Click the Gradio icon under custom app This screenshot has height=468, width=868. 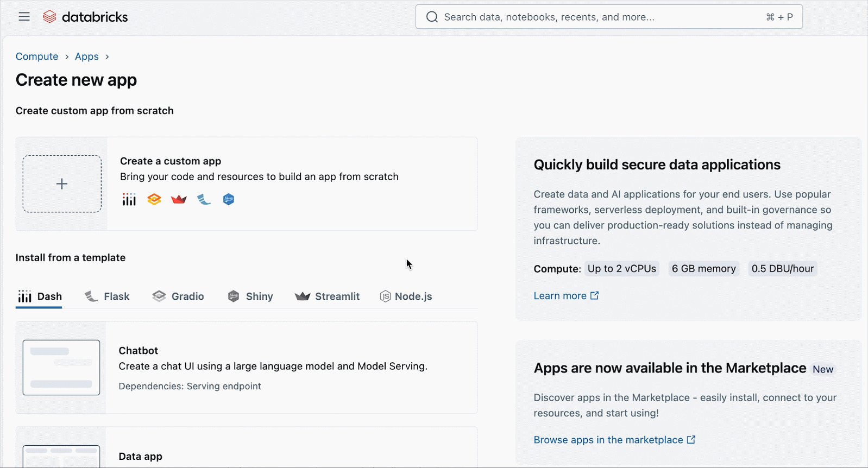point(154,199)
